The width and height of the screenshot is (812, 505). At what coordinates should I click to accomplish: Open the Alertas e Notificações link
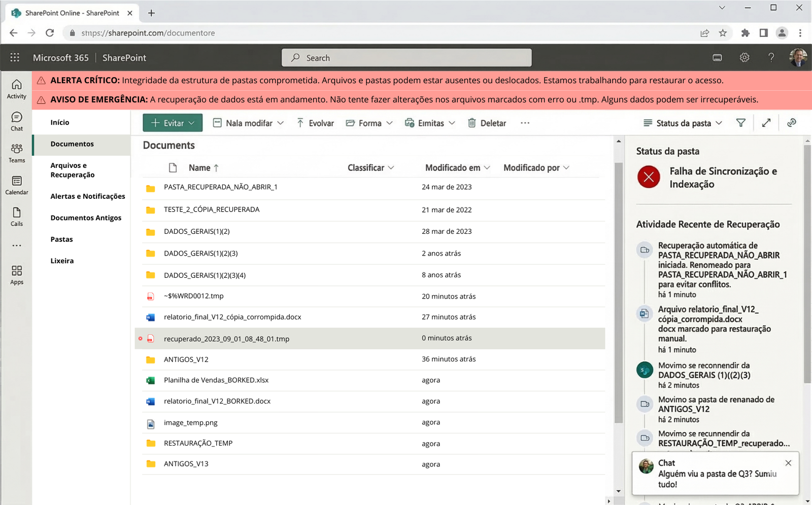pyautogui.click(x=87, y=196)
